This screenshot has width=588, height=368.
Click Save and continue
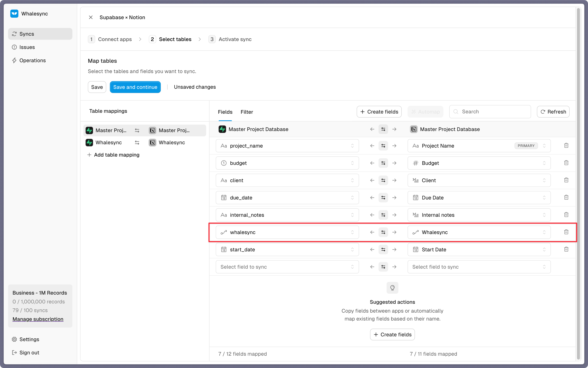tap(135, 87)
